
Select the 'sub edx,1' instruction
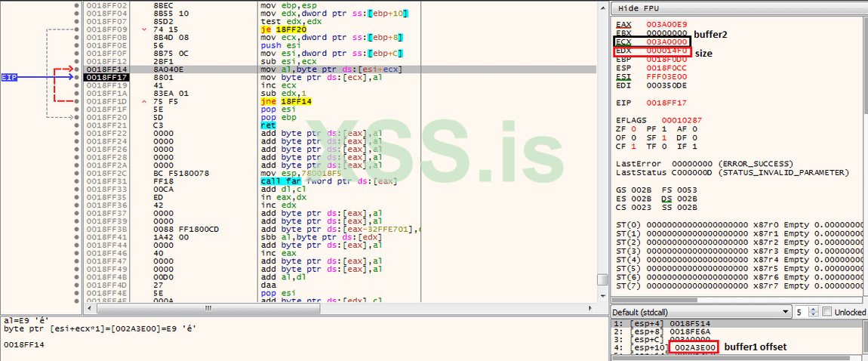coord(284,93)
